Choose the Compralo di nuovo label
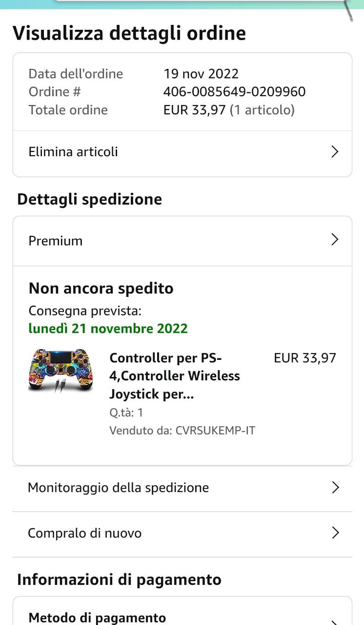Viewport: 364px width, 625px height. (84, 533)
